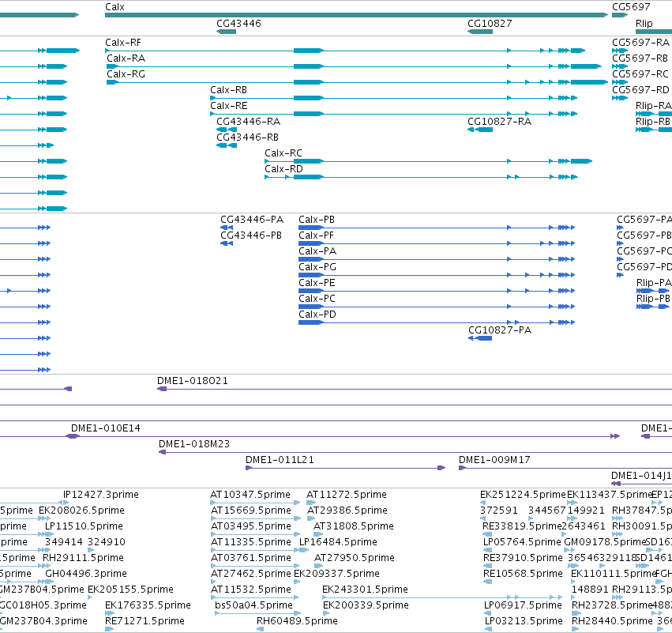The image size is (672, 633).
Task: Open the CG43446 gene label
Action: click(x=238, y=23)
